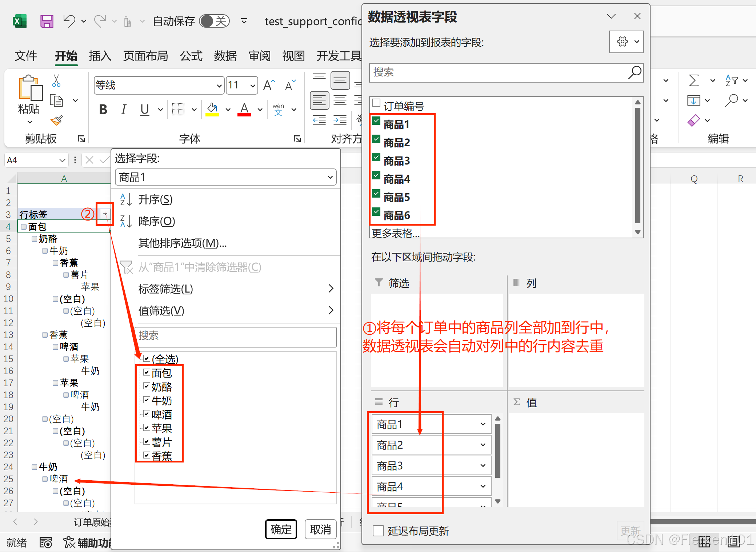Image resolution: width=756 pixels, height=552 pixels.
Task: Toggle the 自动保存 switch
Action: pyautogui.click(x=215, y=21)
